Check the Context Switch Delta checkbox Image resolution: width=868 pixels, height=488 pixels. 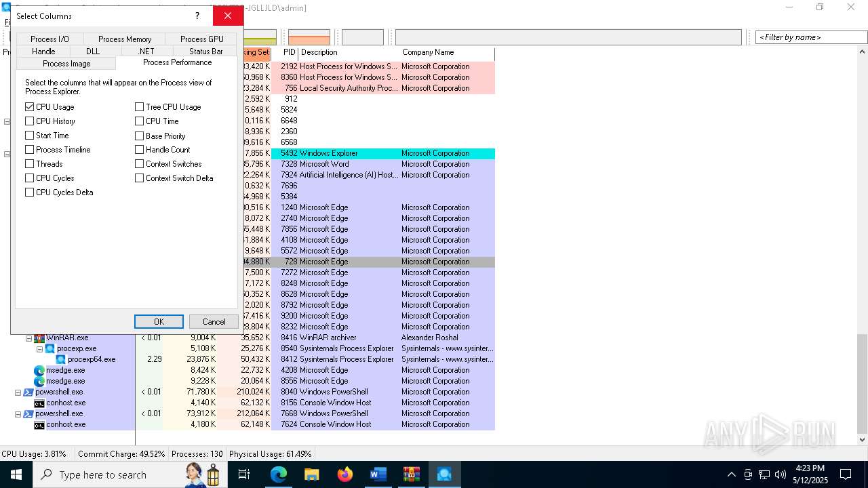pyautogui.click(x=139, y=178)
